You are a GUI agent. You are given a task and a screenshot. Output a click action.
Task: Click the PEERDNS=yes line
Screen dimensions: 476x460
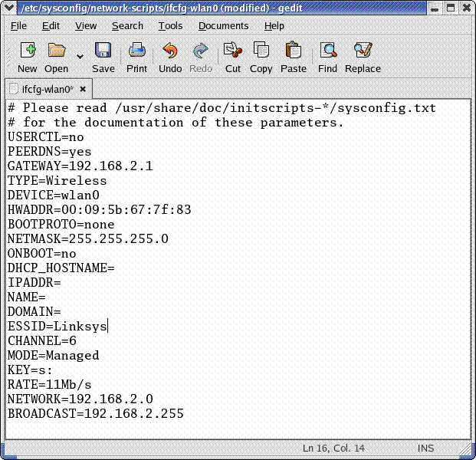coord(50,152)
